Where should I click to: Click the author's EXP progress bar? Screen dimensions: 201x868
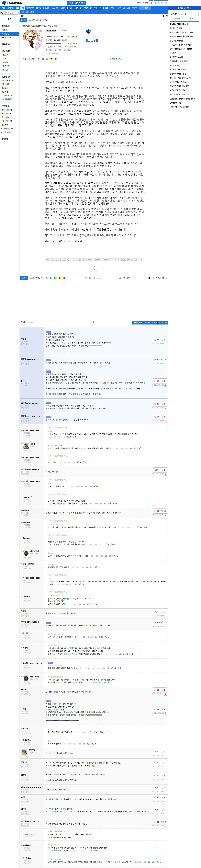coord(57,43)
